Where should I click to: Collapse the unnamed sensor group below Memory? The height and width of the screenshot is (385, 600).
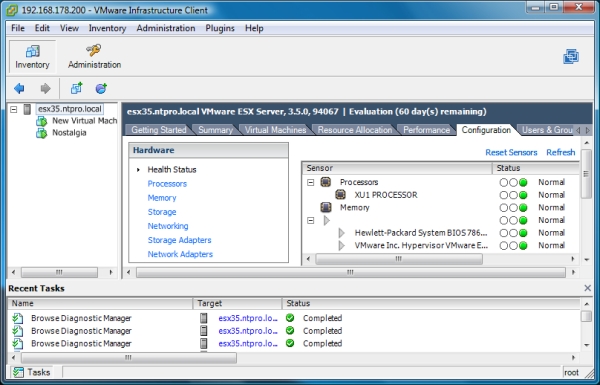pos(311,220)
